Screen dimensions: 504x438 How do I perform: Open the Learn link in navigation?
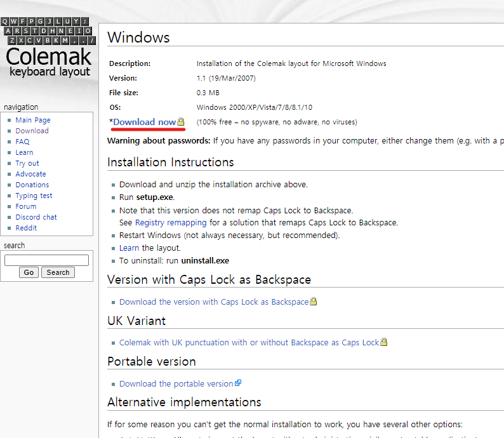point(24,152)
